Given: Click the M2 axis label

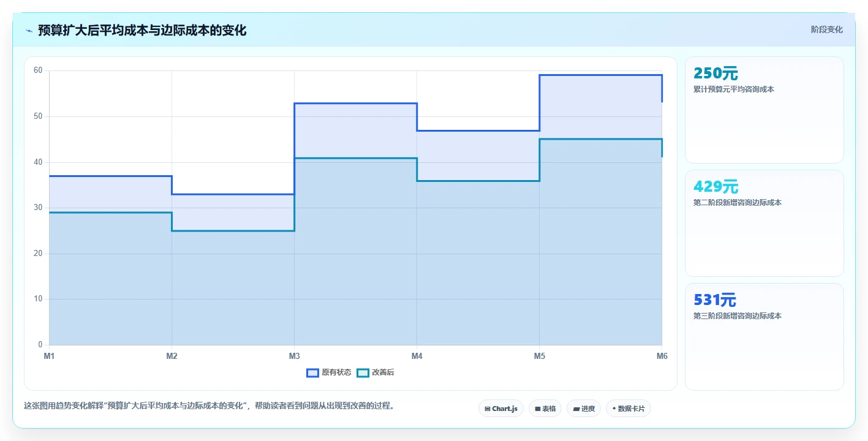Looking at the screenshot, I should (x=172, y=356).
